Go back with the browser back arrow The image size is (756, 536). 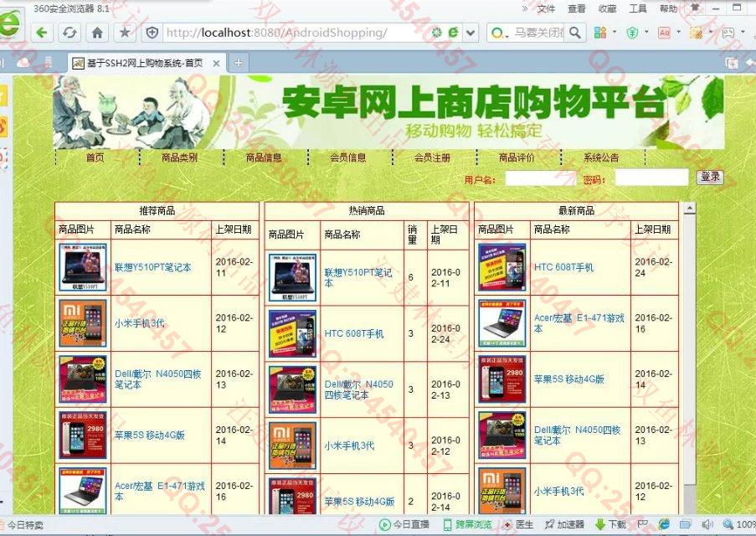tap(42, 33)
